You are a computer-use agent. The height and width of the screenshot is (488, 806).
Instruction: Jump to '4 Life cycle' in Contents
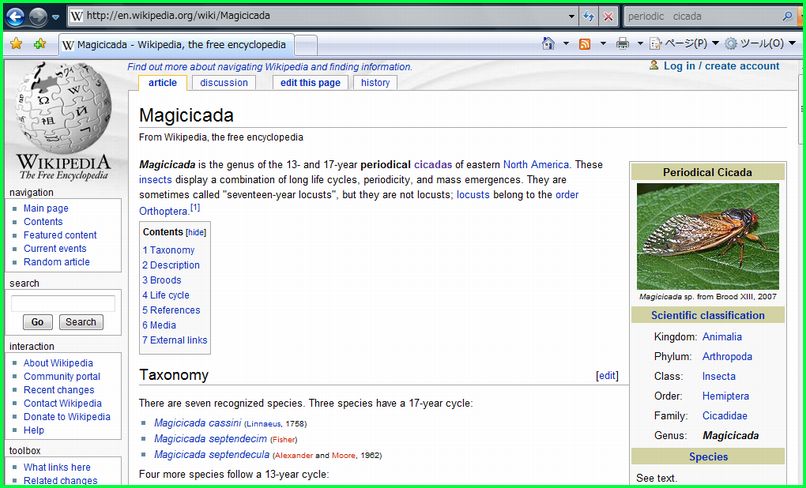pos(166,295)
